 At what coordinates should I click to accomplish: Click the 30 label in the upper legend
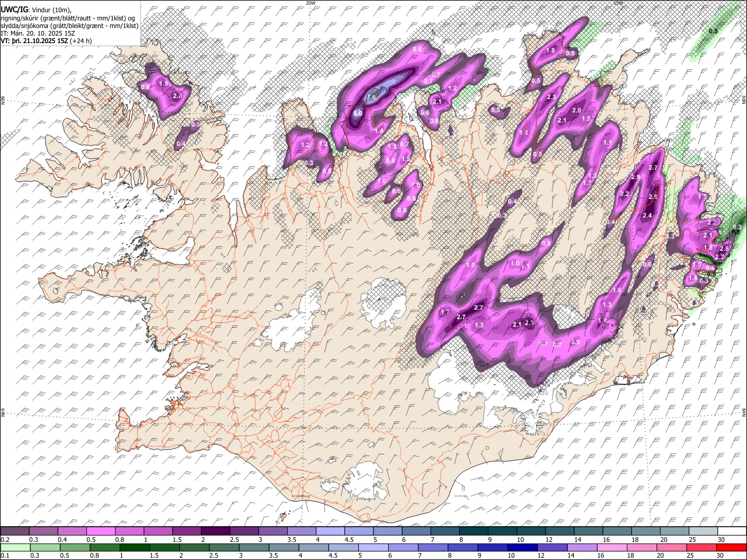coord(721,539)
